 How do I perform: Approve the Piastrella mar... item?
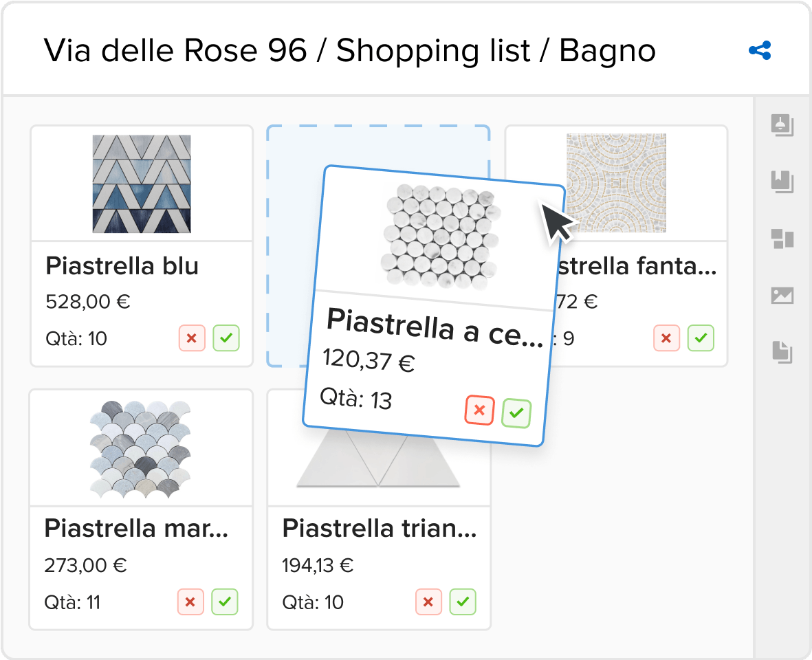tap(225, 602)
